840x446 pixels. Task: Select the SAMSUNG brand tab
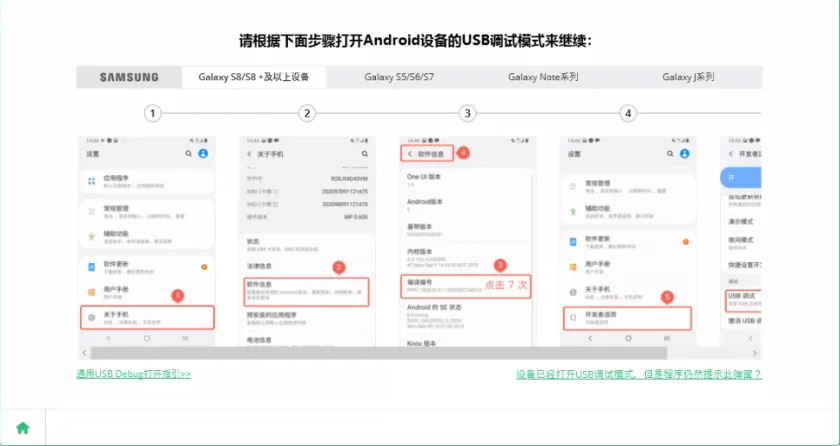point(129,77)
